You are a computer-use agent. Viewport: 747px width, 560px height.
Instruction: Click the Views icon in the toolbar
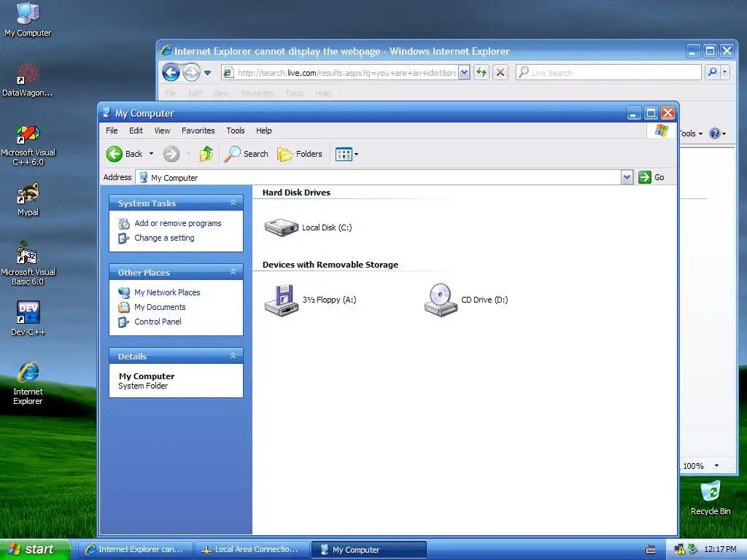(x=343, y=155)
